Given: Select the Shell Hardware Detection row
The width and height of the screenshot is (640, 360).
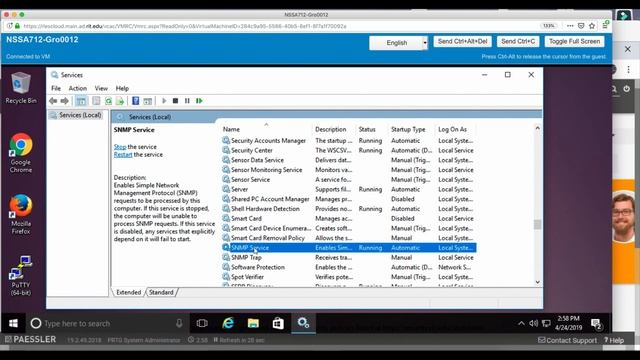Looking at the screenshot, I should click(x=349, y=209).
